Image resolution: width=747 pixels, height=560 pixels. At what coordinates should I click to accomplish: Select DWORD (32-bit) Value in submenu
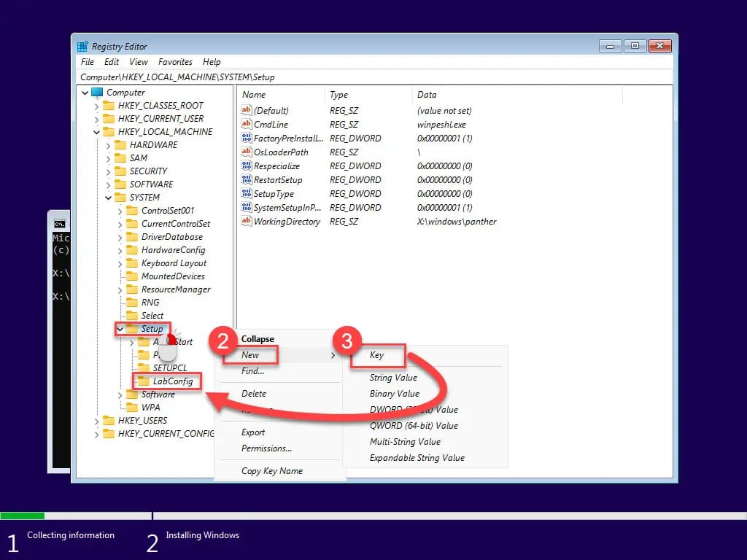click(414, 410)
